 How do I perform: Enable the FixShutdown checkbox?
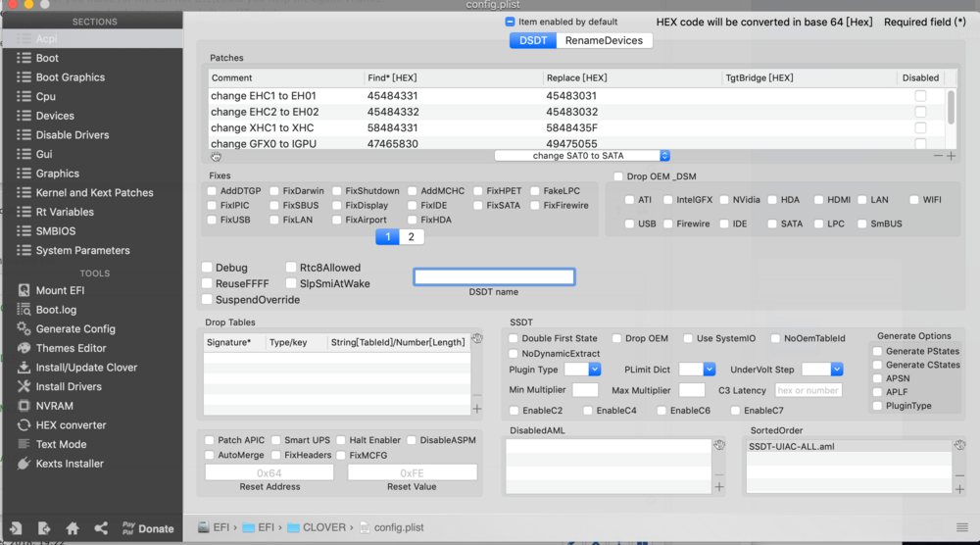pos(337,191)
